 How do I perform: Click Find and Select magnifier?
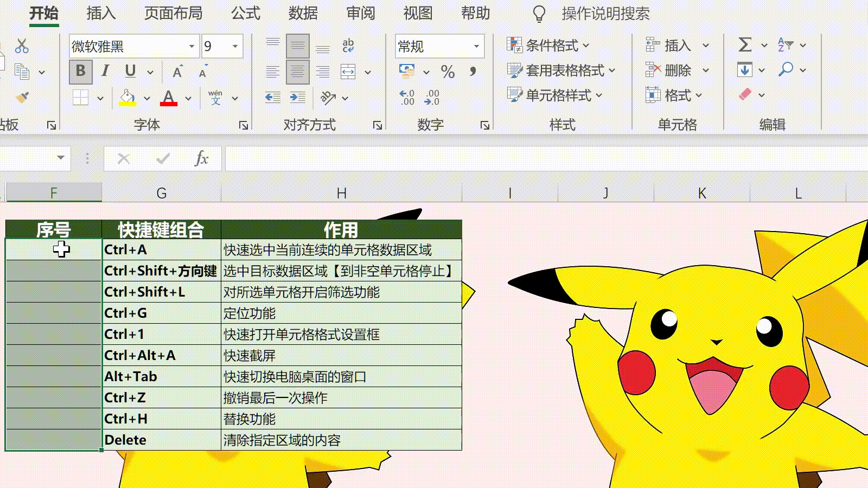[785, 70]
